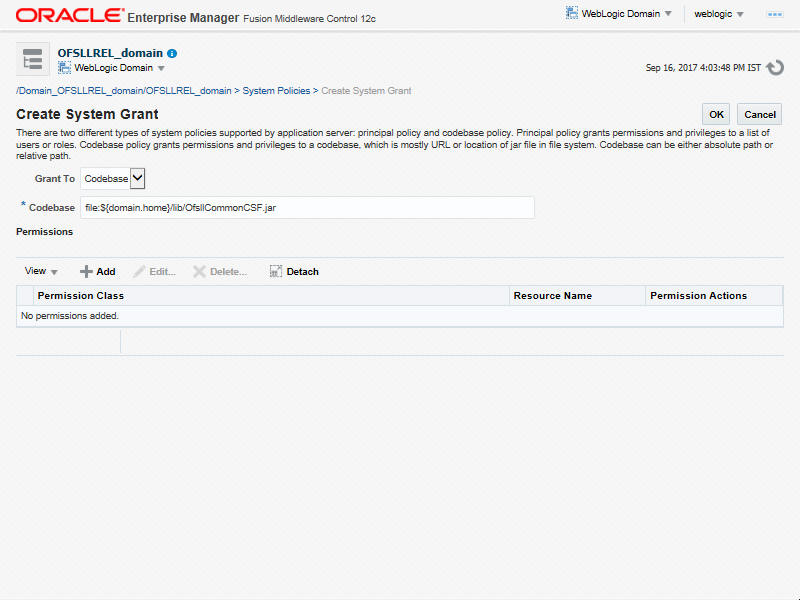
Task: Click the timestamp Sep 16, 2017 4:03:48 PM IST
Action: (703, 68)
